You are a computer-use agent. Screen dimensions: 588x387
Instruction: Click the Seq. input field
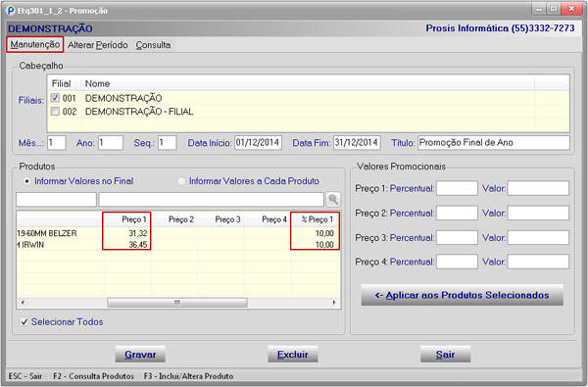tap(167, 143)
